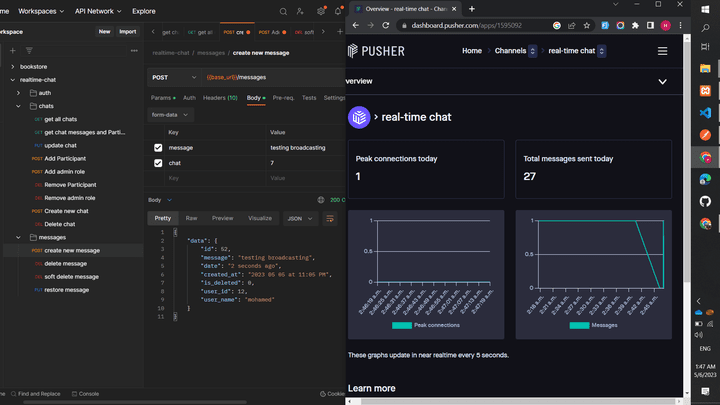This screenshot has height=405, width=720.
Task: Click the response network globe icon
Action: click(x=321, y=200)
